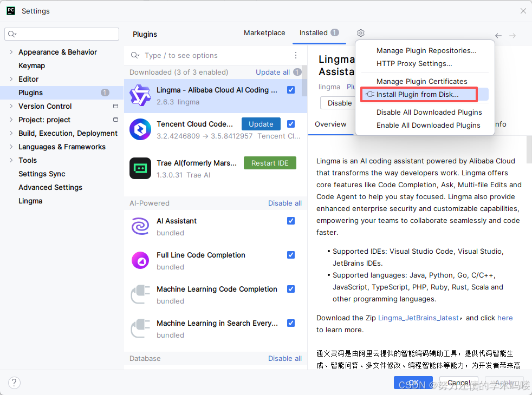Open the help question mark icon
The width and height of the screenshot is (532, 395).
point(14,383)
